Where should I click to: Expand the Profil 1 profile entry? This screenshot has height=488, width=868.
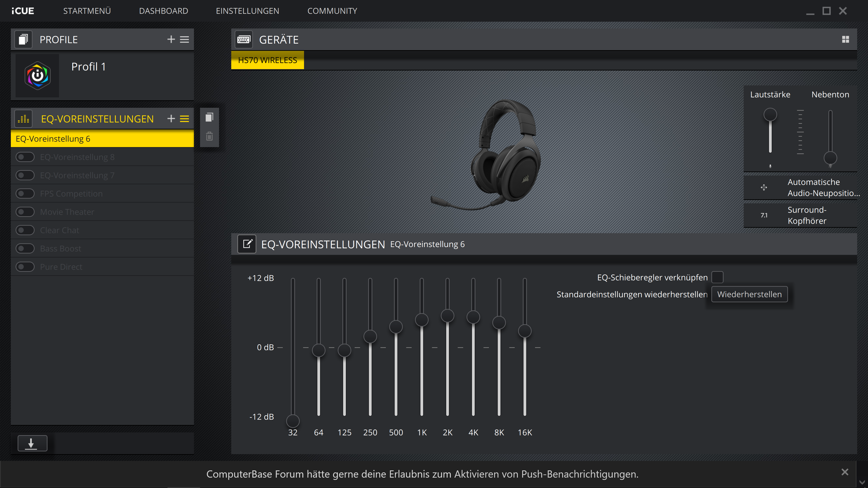[x=88, y=67]
